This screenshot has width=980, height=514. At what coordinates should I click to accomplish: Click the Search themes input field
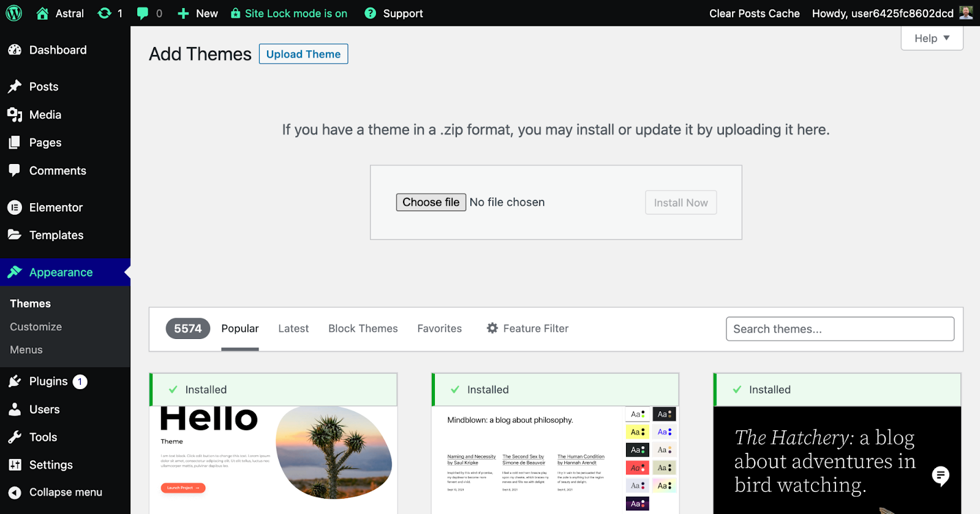(x=840, y=329)
